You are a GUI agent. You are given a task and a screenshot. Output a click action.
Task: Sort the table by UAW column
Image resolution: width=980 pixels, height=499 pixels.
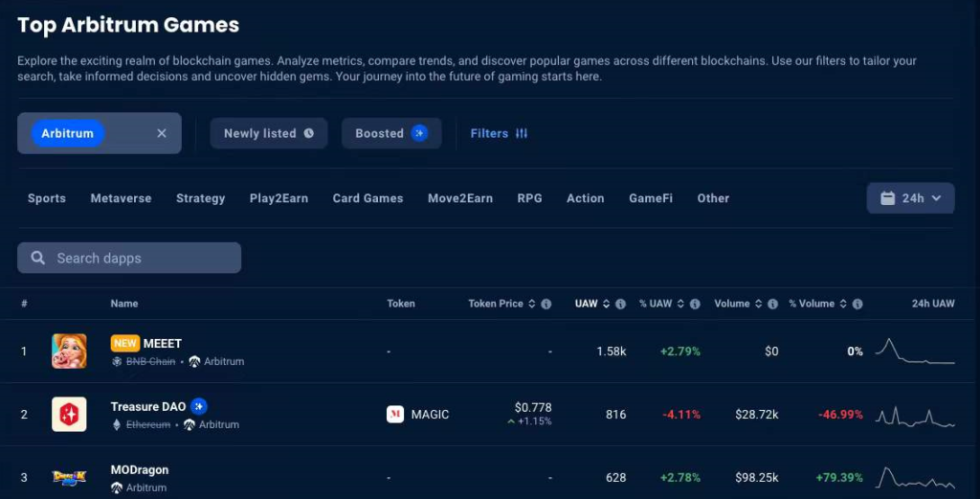[586, 304]
